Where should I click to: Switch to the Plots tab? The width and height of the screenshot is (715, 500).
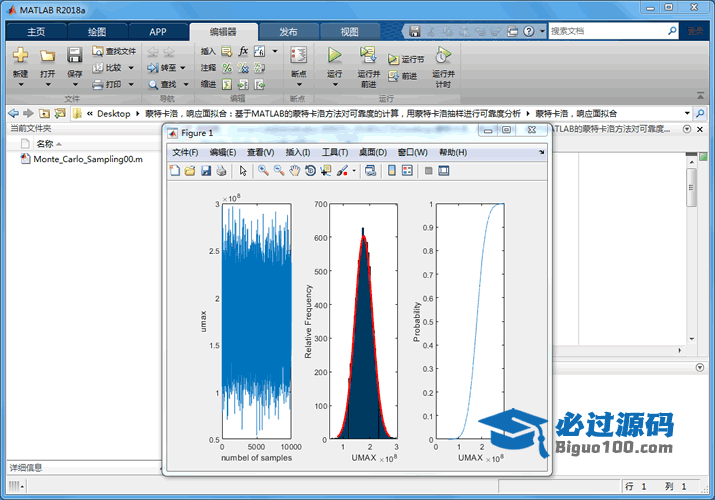97,31
